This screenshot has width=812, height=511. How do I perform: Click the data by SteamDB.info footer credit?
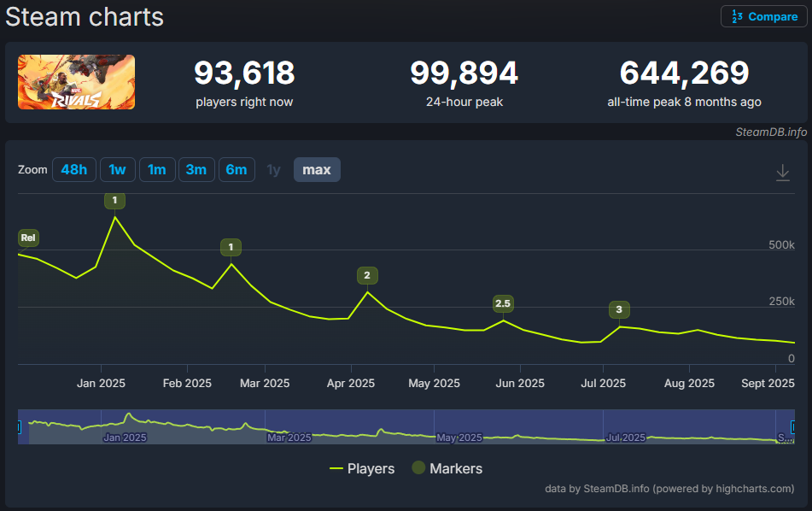(x=669, y=489)
